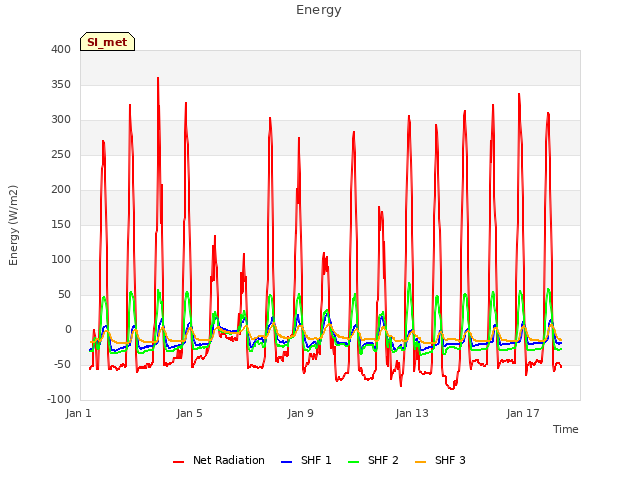
Task: Click the Jan 17 x-axis label
Action: point(523,413)
